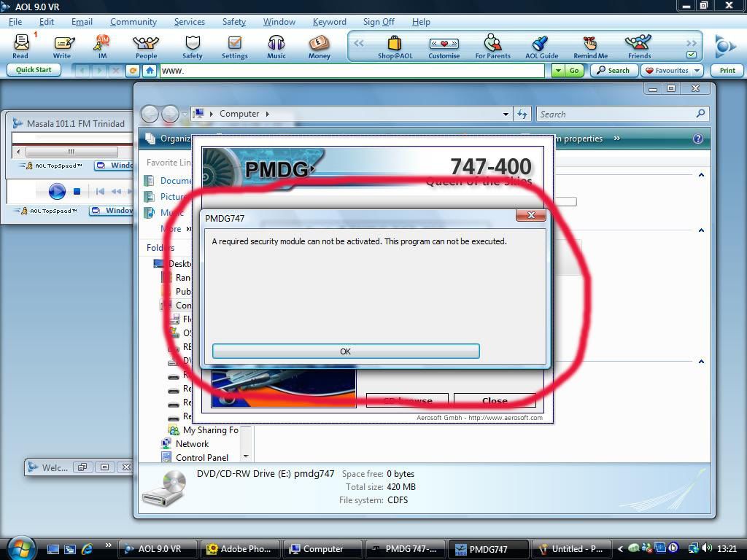This screenshot has height=560, width=747.
Task: Show hidden system tray icons arrow
Action: point(620,549)
